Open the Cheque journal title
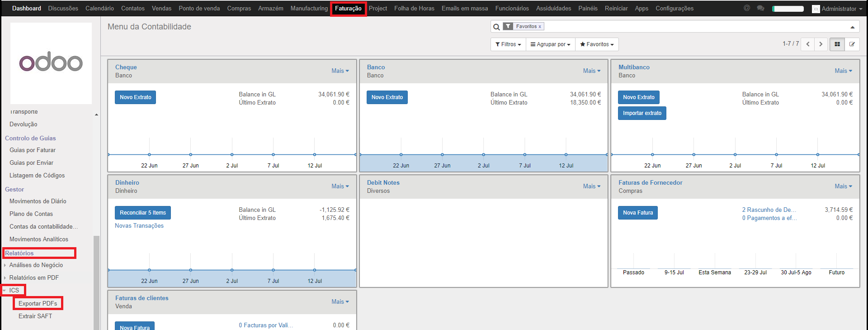Screen dimensions: 868x330 click(x=126, y=67)
